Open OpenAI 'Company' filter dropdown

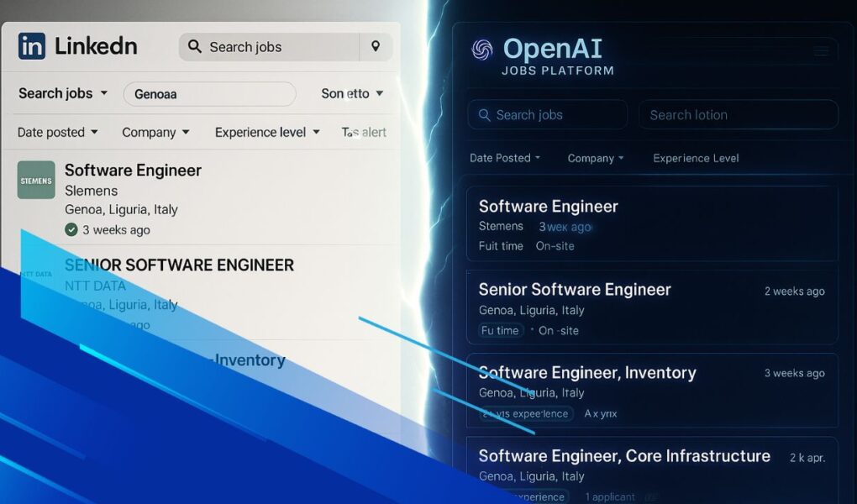pyautogui.click(x=595, y=158)
